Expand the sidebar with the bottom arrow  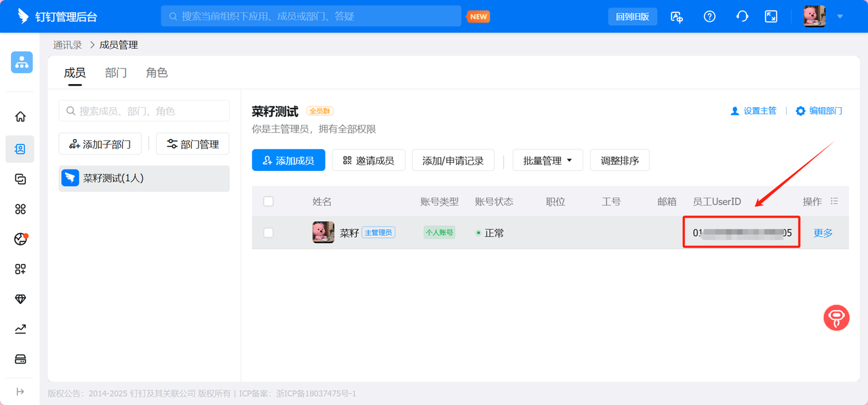pos(20,391)
